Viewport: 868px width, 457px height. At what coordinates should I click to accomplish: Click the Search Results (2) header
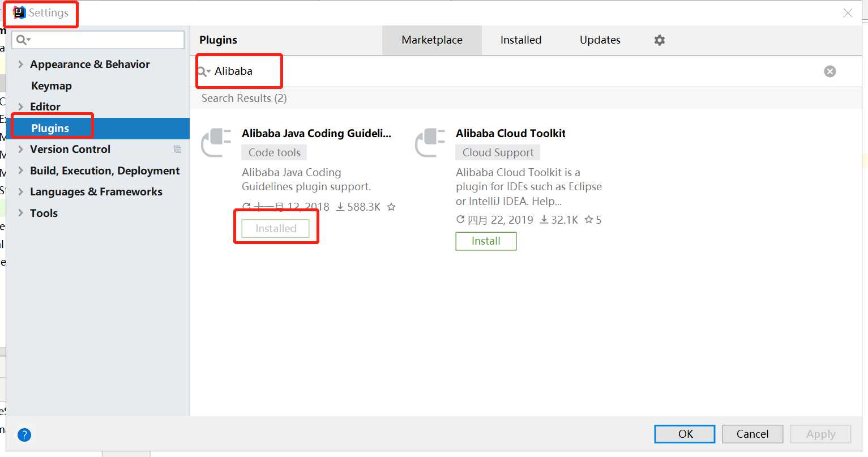click(x=244, y=99)
